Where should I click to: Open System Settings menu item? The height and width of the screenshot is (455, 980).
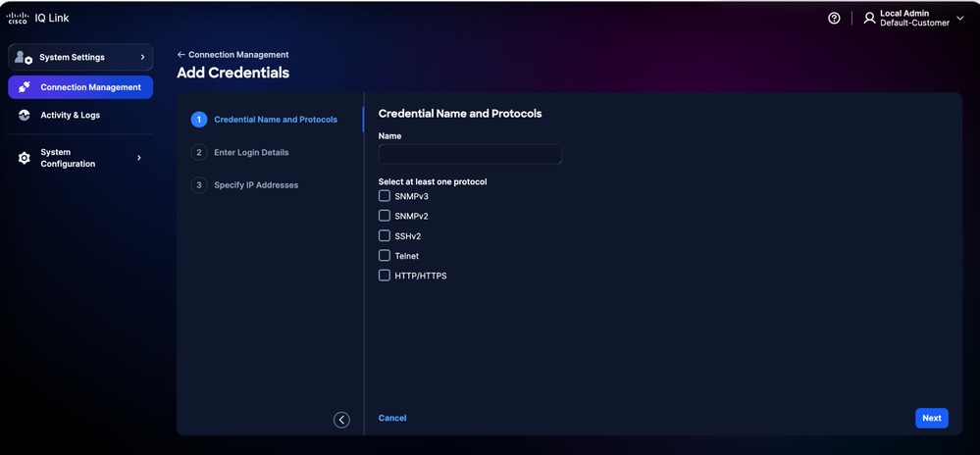click(x=80, y=58)
